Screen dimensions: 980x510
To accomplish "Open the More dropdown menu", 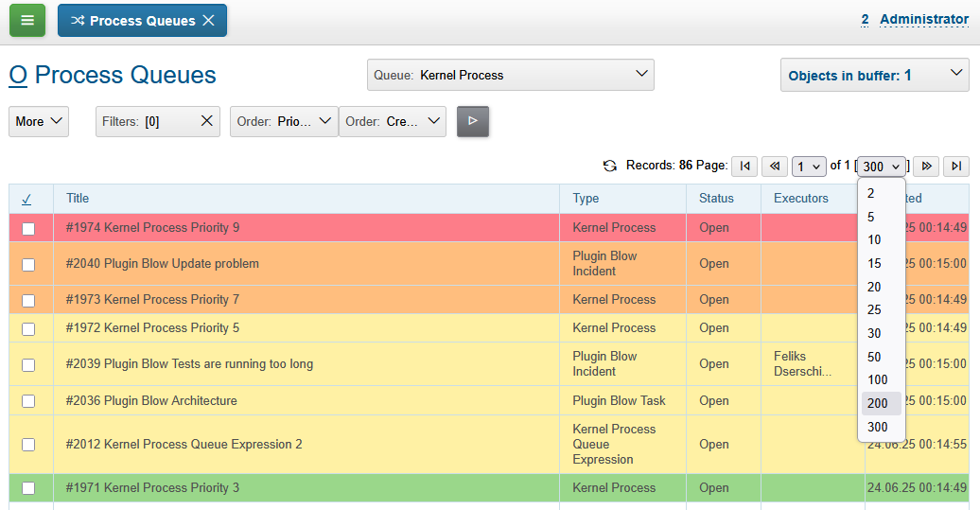I will (x=39, y=121).
